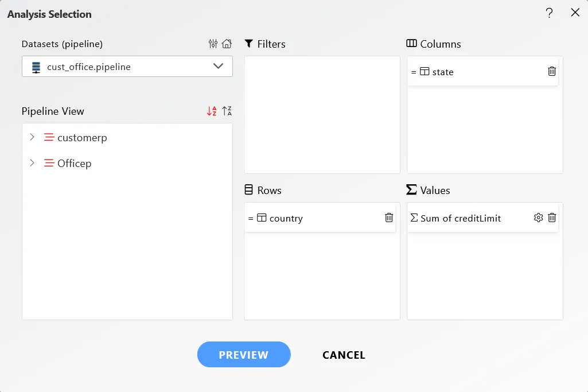Click inside the empty Filters box
The height and width of the screenshot is (392, 588).
pos(322,115)
